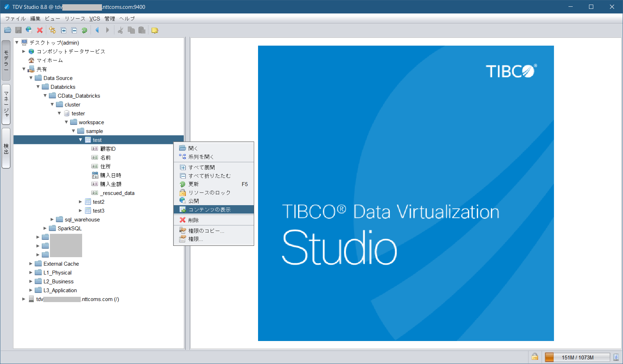This screenshot has width=623, height=364.
Task: Click the desktop computer icon of デスクトップ(admin)
Action: (24, 42)
